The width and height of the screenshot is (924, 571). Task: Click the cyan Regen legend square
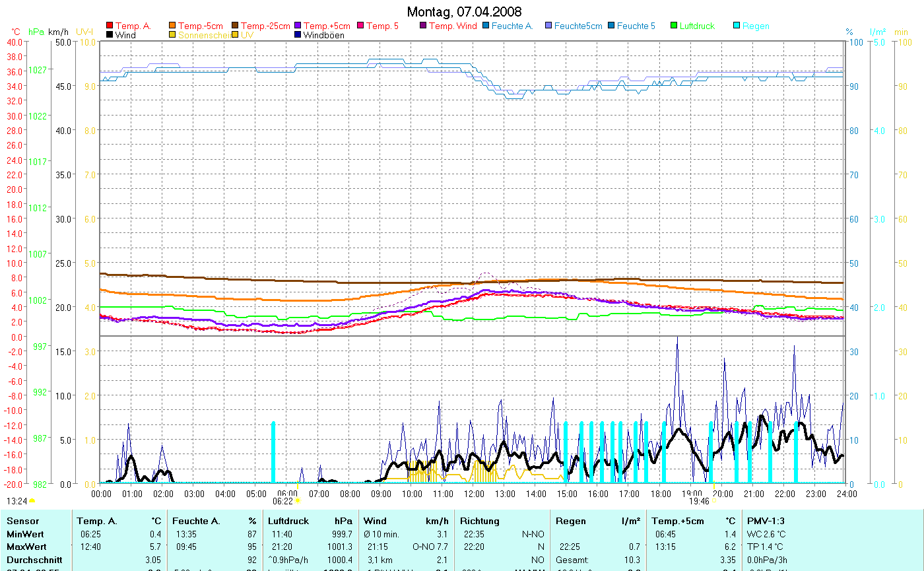(737, 26)
